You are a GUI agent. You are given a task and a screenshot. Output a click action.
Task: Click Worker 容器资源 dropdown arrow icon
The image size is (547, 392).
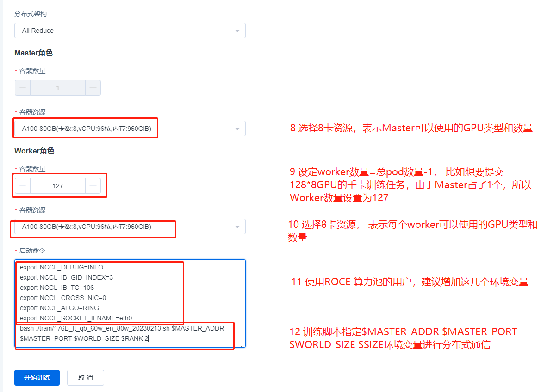click(x=237, y=227)
